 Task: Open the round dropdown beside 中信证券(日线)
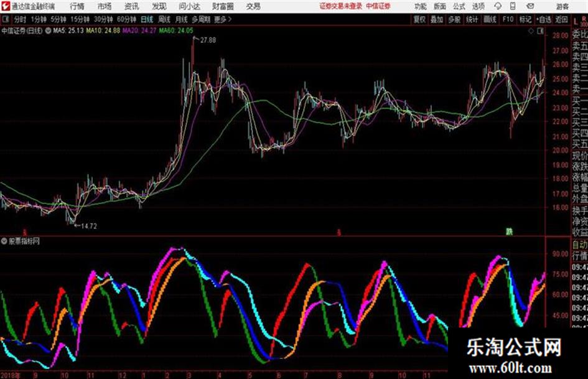[x=48, y=30]
